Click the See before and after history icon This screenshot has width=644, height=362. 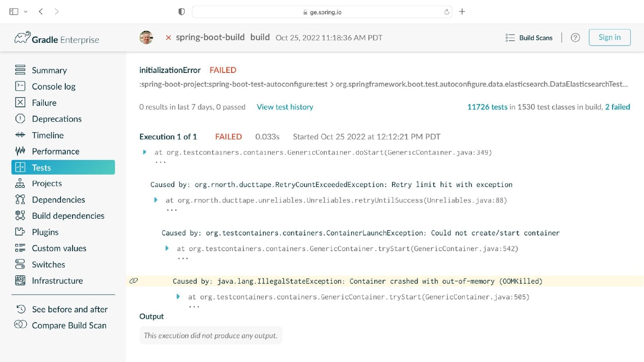21,309
